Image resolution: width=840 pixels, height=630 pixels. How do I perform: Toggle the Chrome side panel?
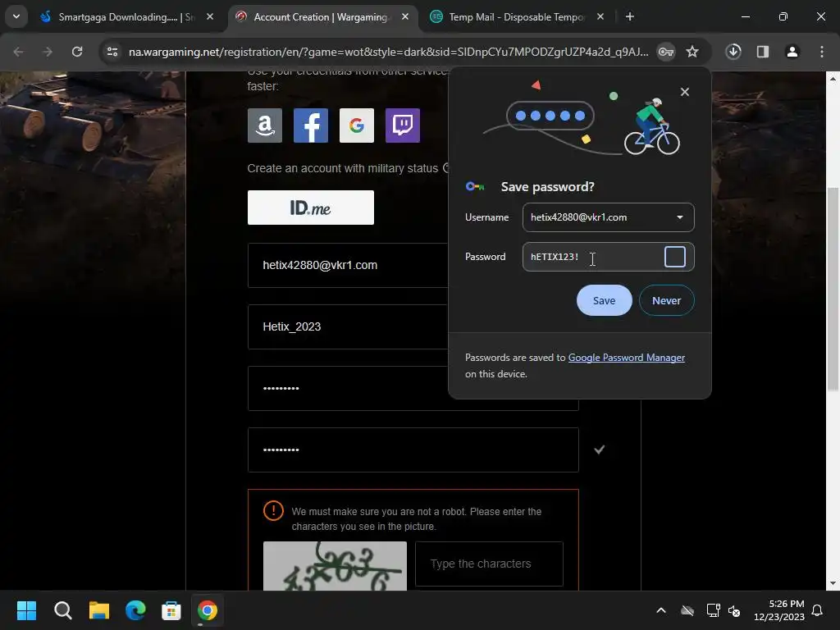[x=763, y=52]
